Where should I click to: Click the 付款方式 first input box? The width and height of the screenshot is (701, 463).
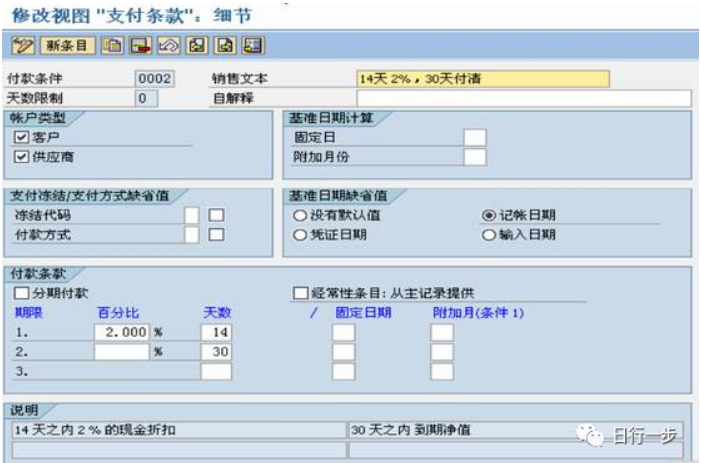(x=192, y=235)
